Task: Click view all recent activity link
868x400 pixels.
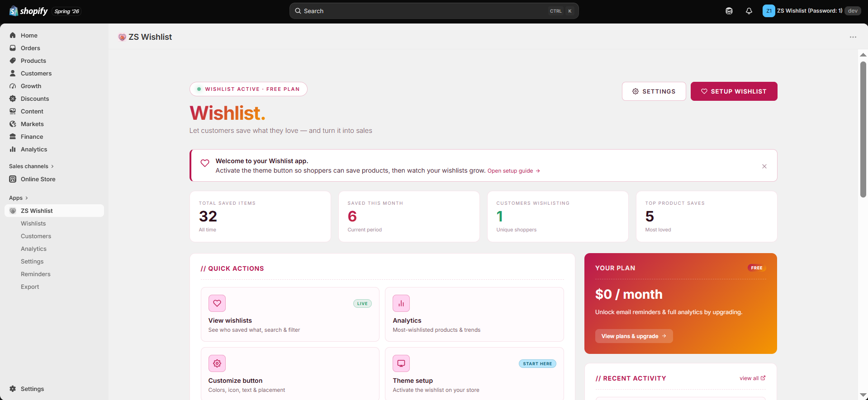Action: (752, 378)
